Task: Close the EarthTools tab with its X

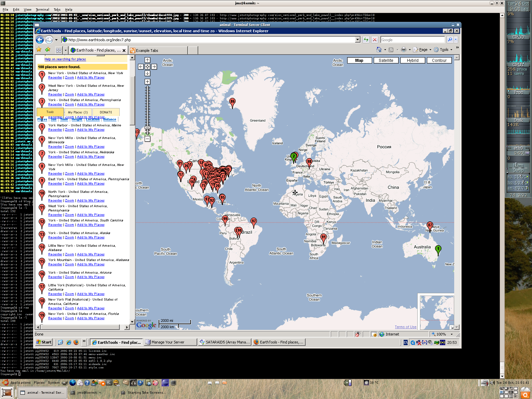Action: [x=124, y=51]
